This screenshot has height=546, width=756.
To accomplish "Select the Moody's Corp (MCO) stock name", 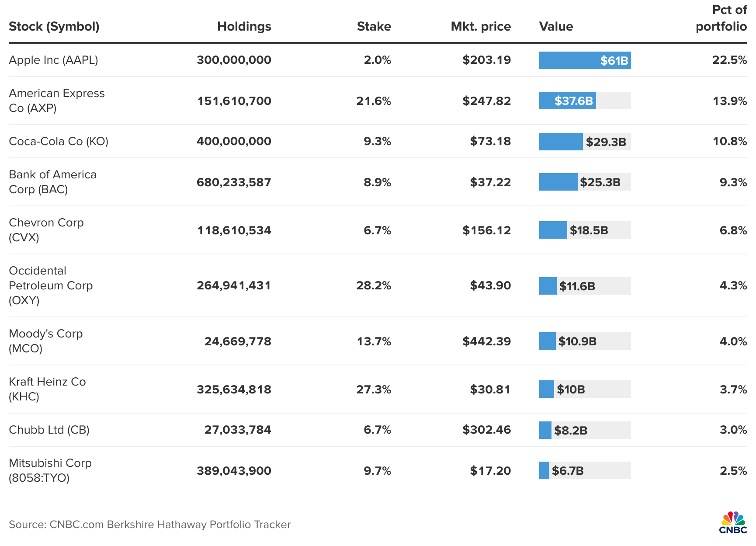I will 45,341.
